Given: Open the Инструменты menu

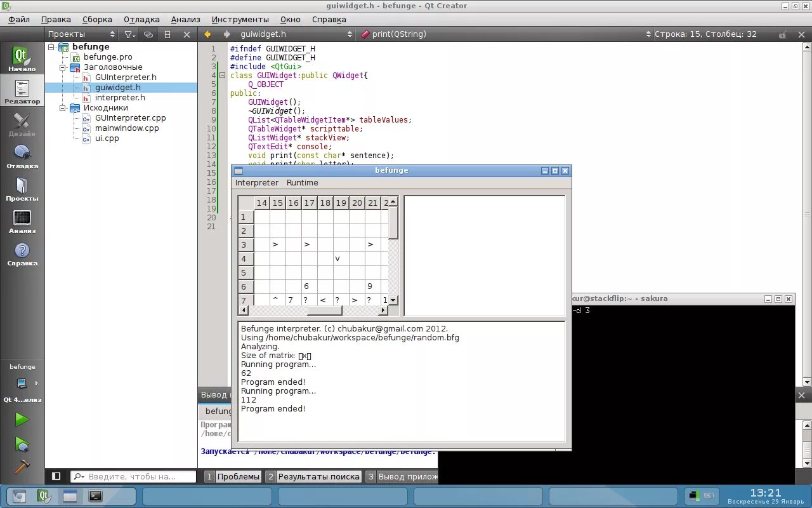Looking at the screenshot, I should tap(240, 20).
